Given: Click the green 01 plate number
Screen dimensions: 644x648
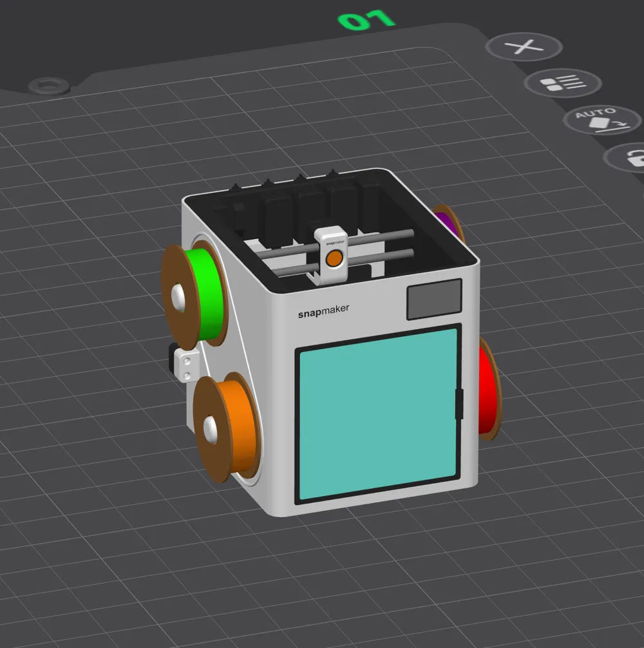Looking at the screenshot, I should pyautogui.click(x=366, y=20).
